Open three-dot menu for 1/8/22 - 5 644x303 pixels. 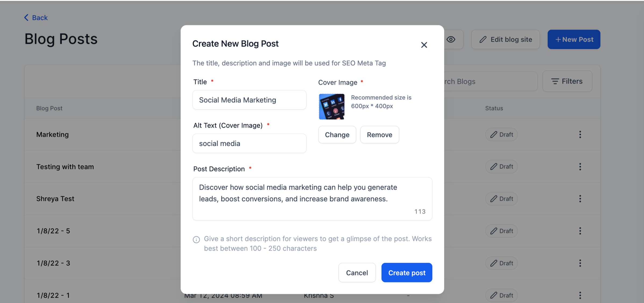pos(580,231)
